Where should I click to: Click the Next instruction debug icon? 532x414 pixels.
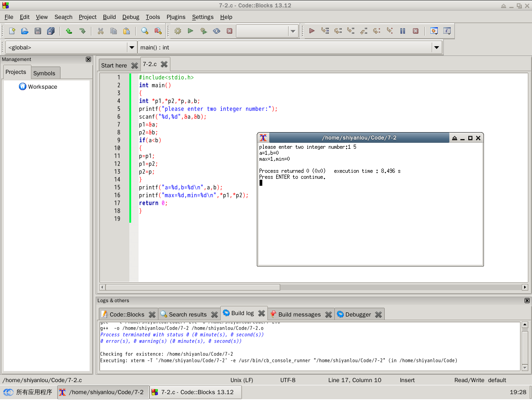pos(377,31)
